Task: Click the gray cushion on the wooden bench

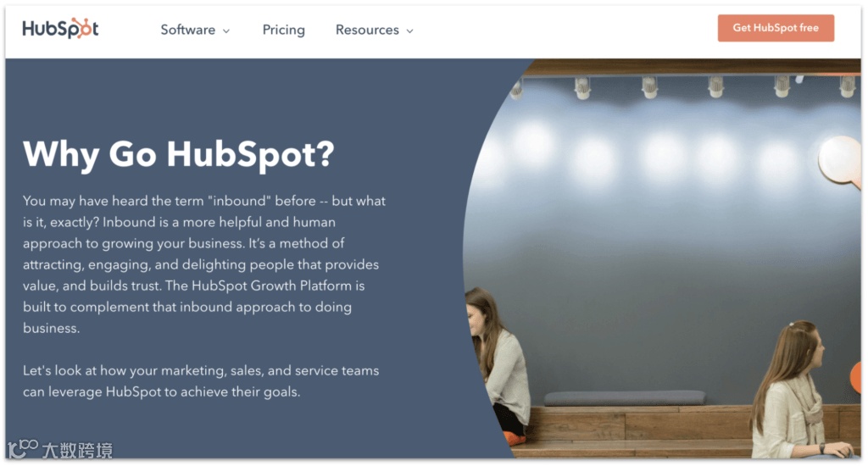Action: (x=625, y=398)
